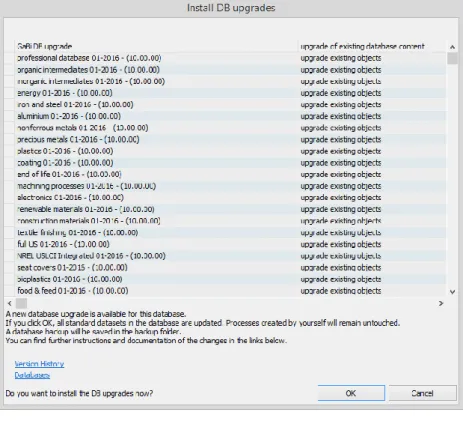Open the Version History link
Screen dimensions: 463x421
[39, 364]
